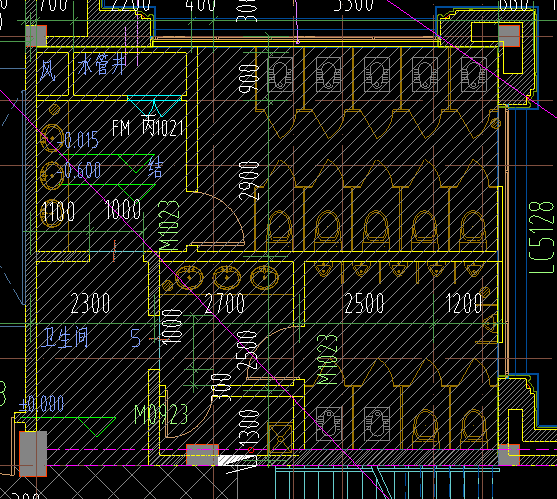Click the 卫生间 room name label
The width and height of the screenshot is (557, 499).
click(x=65, y=337)
